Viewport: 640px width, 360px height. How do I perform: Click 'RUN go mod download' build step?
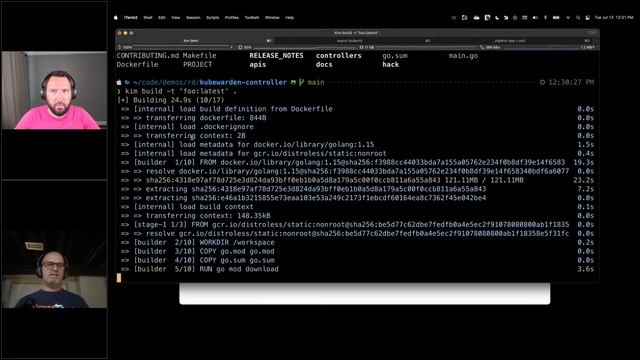pos(239,269)
